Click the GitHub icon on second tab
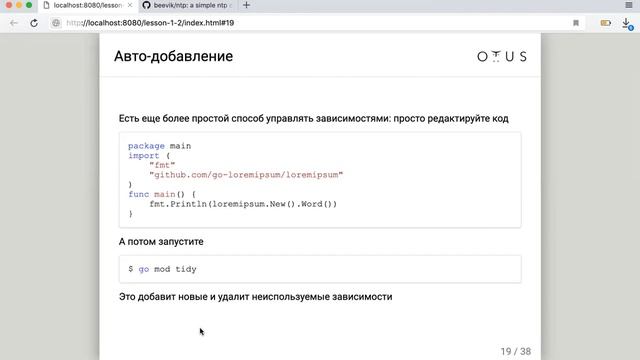 tap(146, 5)
